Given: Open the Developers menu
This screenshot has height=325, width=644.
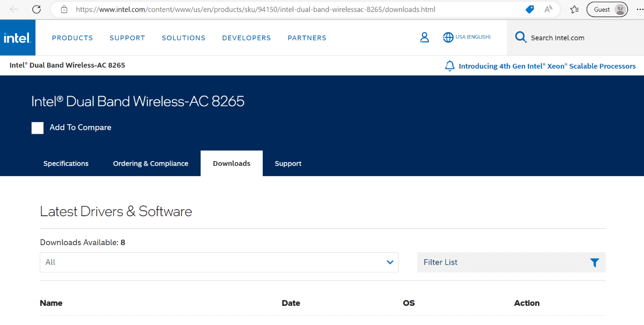Looking at the screenshot, I should coord(246,38).
